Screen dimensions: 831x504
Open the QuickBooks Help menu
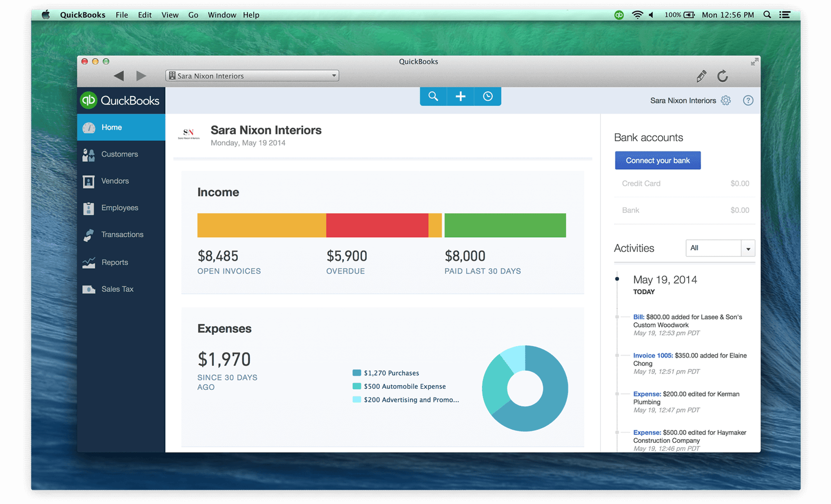pyautogui.click(x=251, y=15)
